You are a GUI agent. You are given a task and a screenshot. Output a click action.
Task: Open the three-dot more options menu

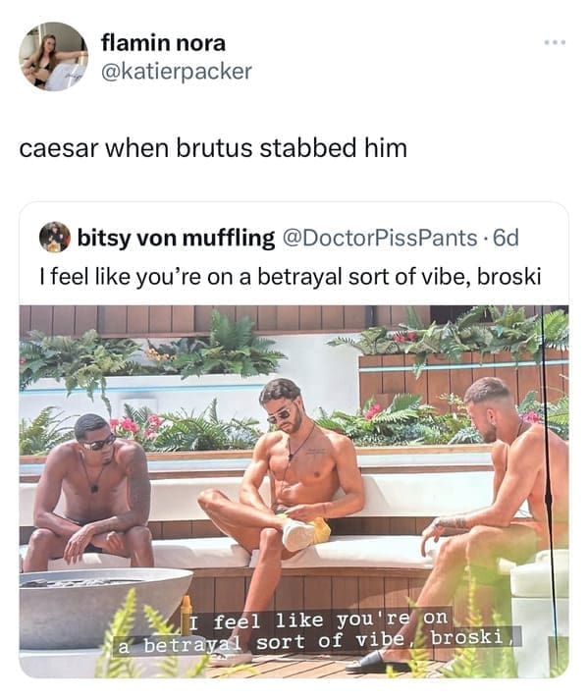555,42
